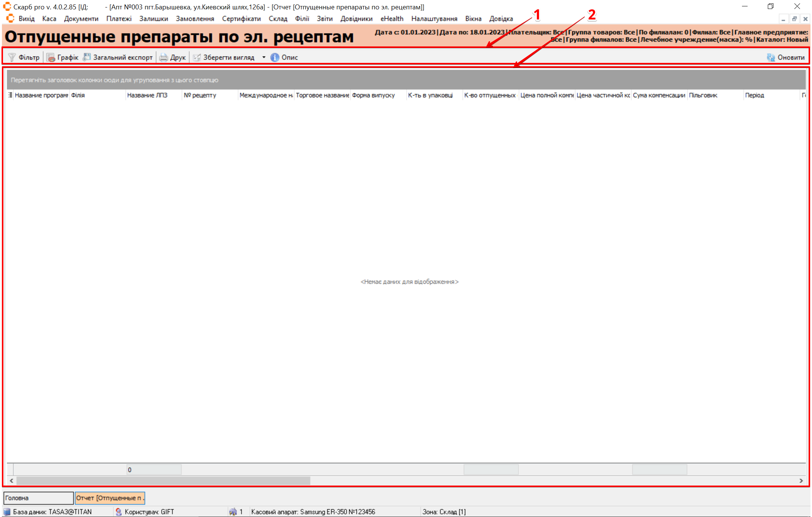Switch to the Головна tab
812x517 pixels.
pyautogui.click(x=38, y=498)
